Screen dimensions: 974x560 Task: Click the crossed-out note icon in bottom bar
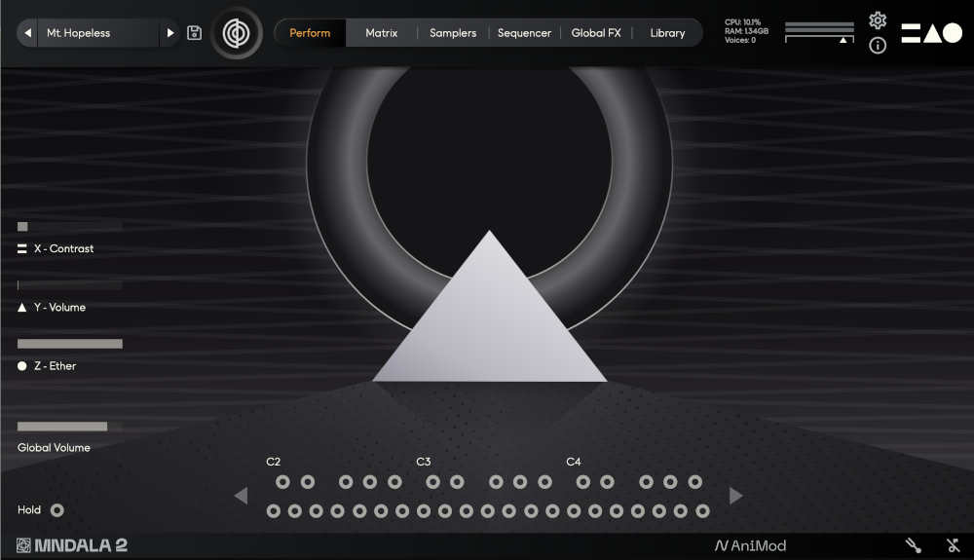954,546
